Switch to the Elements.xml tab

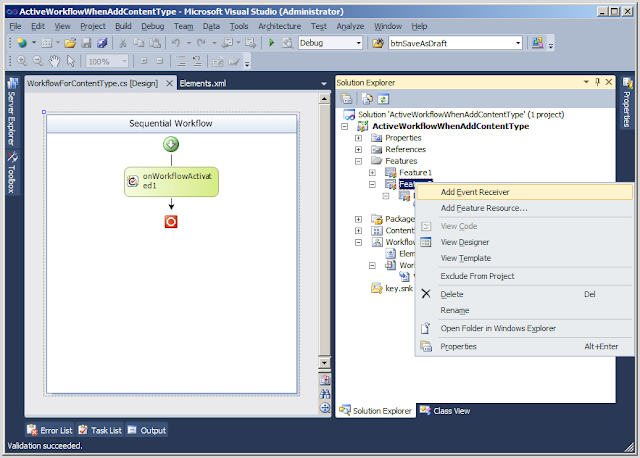(x=203, y=83)
